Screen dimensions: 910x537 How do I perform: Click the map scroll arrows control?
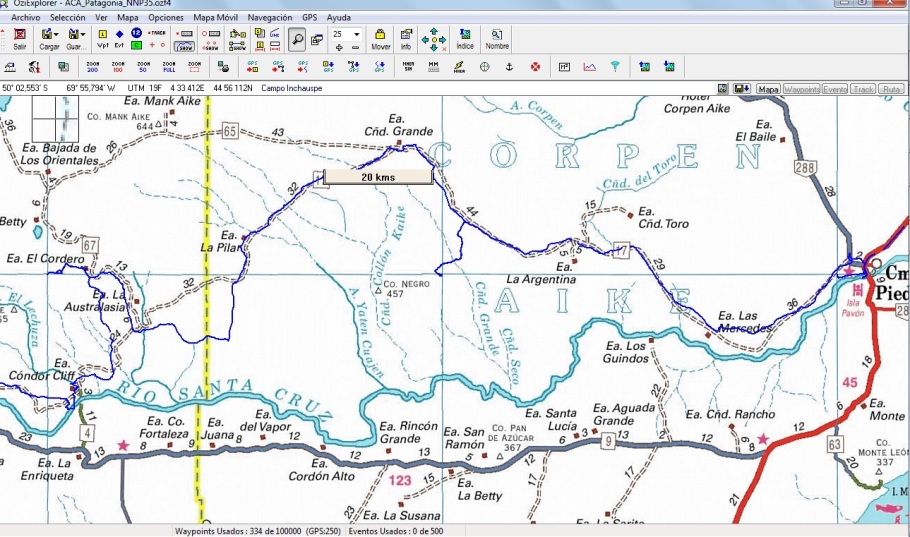434,39
